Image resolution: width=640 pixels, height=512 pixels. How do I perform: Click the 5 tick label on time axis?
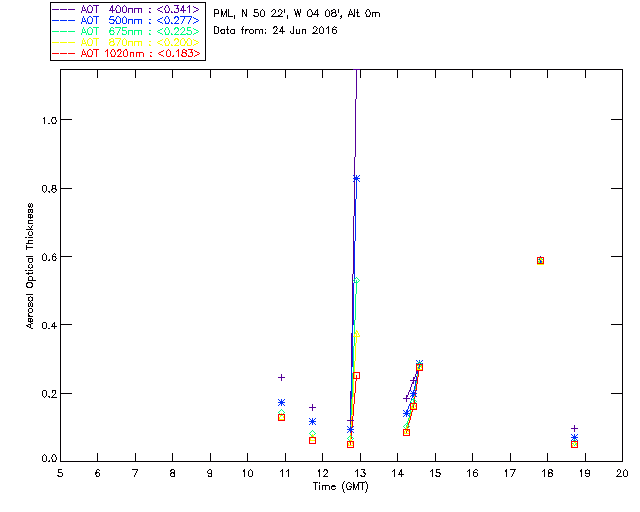coord(60,473)
